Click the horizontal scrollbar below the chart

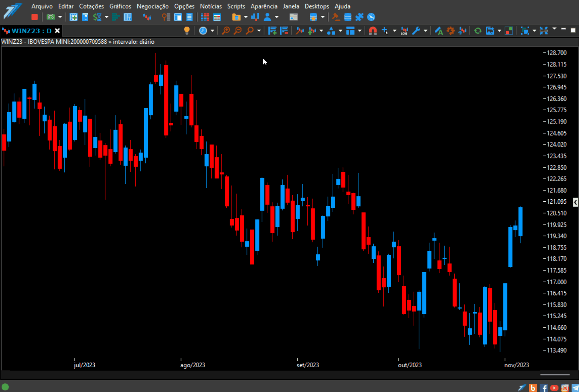click(555, 375)
